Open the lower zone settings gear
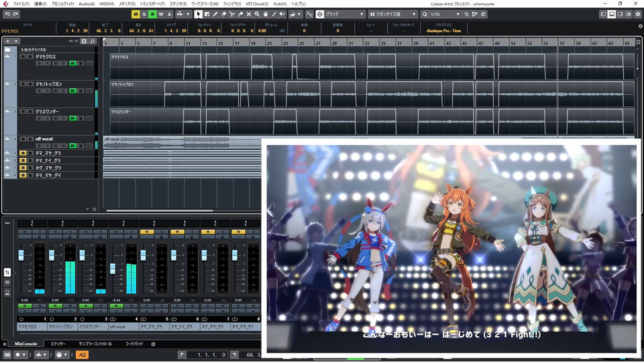The width and height of the screenshot is (644, 362). tap(153, 344)
